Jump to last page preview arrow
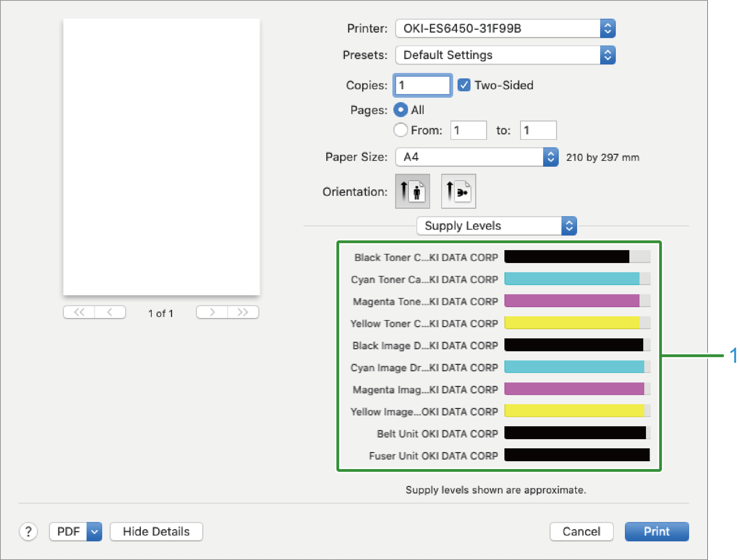Screen dimensions: 740x560 pos(243,312)
